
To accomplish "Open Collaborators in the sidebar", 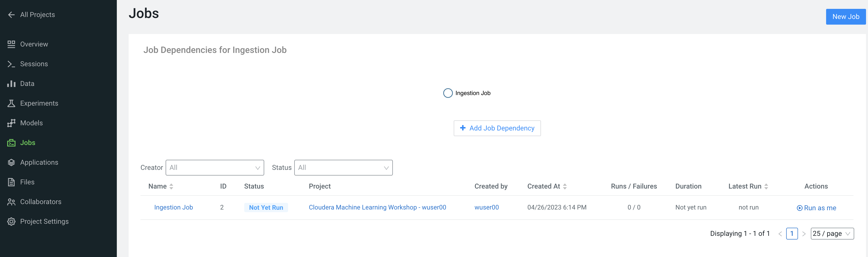I will pos(41,202).
